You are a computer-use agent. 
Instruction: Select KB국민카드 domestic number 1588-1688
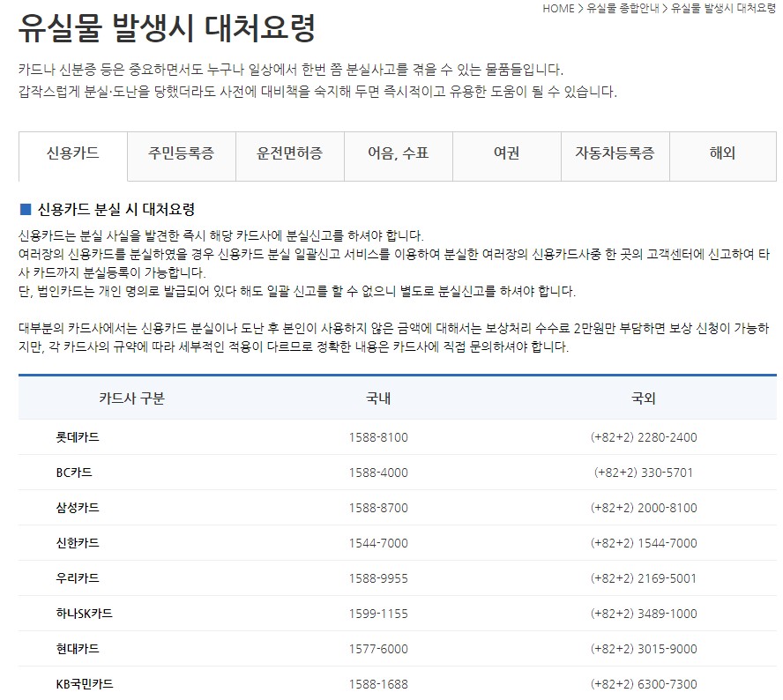pos(378,684)
